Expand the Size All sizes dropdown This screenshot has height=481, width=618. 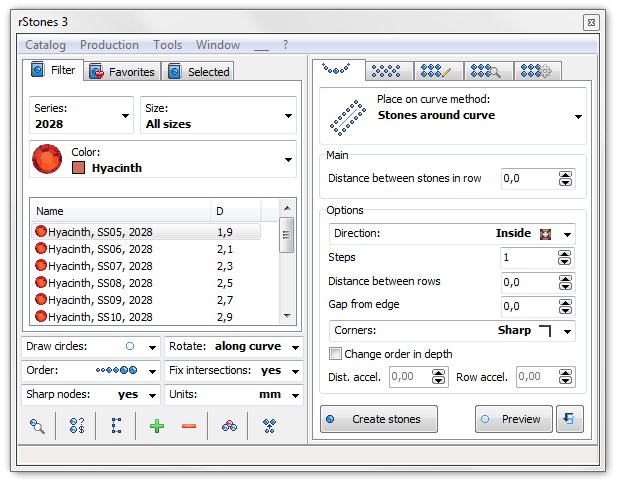tap(288, 116)
